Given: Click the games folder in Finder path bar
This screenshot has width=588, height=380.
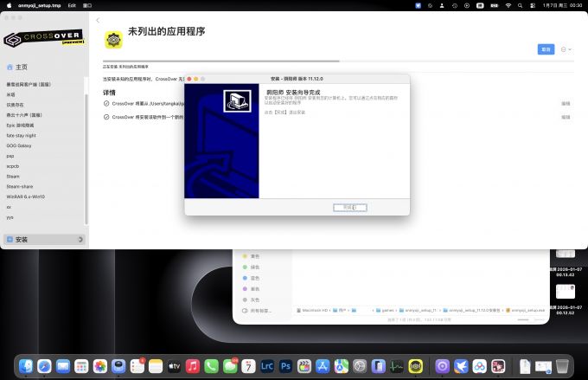Looking at the screenshot, I should [385, 310].
